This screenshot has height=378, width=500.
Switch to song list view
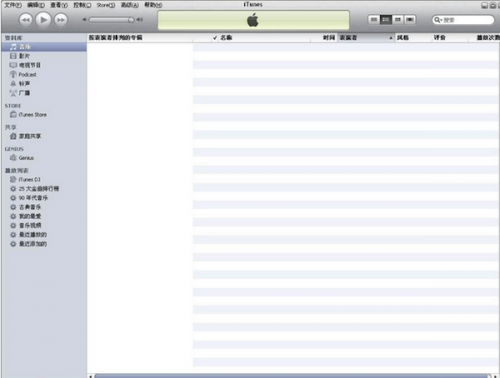point(374,20)
